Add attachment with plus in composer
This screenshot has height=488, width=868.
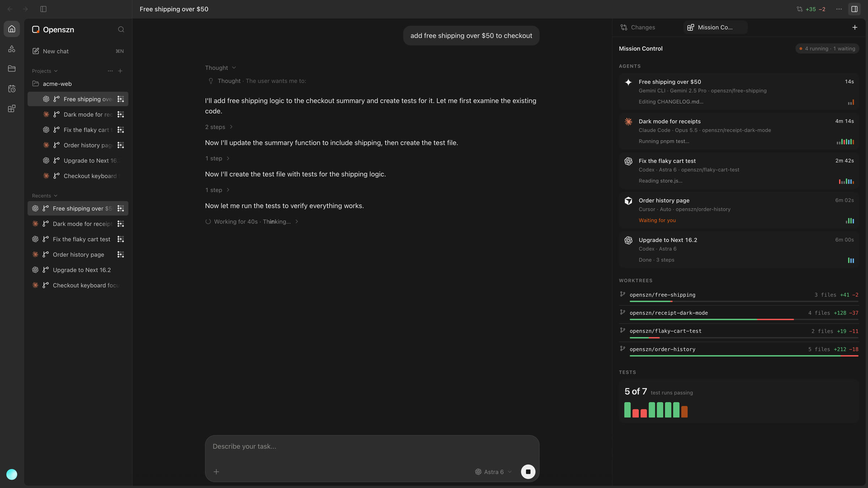tap(216, 472)
